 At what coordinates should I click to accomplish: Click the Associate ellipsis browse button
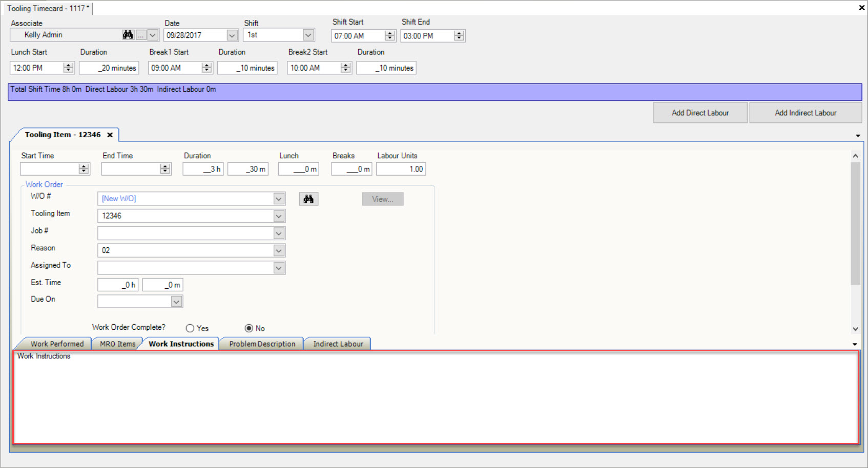pyautogui.click(x=141, y=35)
